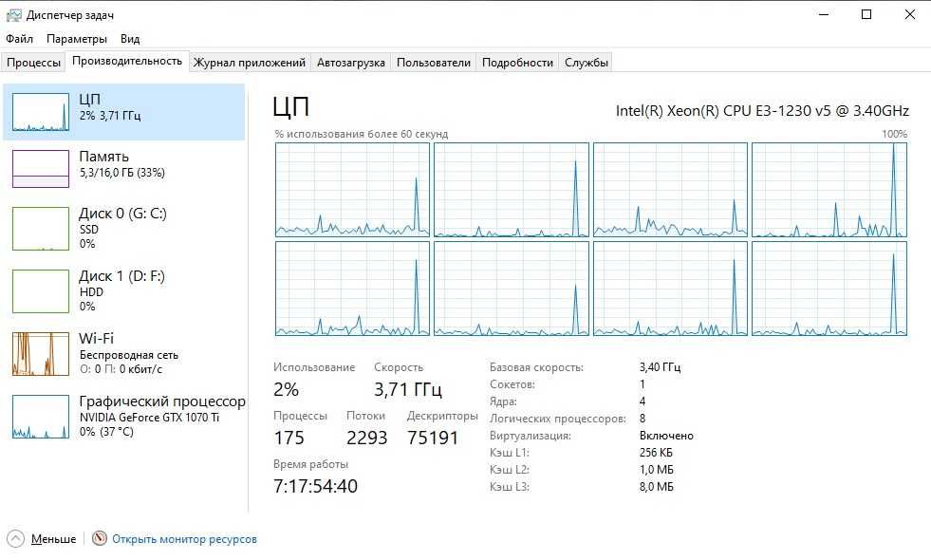Switch to the Производительность tab
The height and width of the screenshot is (560, 931).
(x=127, y=61)
